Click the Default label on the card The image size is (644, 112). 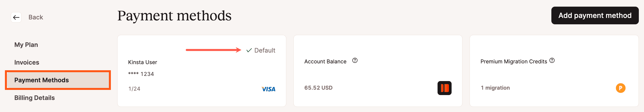tap(265, 50)
